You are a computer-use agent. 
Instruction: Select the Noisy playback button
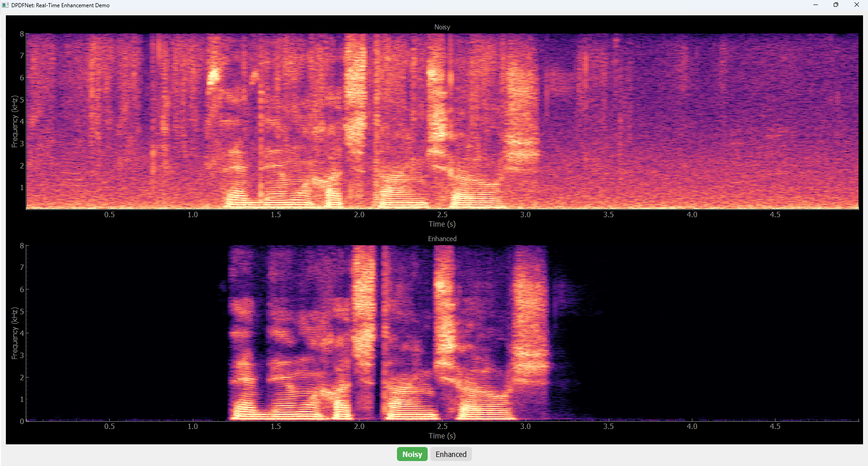(412, 454)
